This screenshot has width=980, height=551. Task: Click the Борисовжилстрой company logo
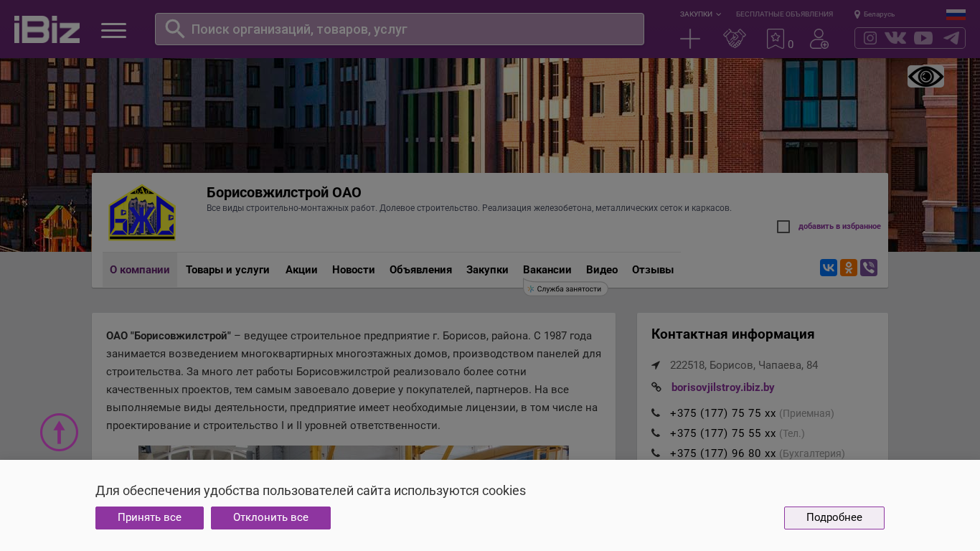pyautogui.click(x=142, y=212)
